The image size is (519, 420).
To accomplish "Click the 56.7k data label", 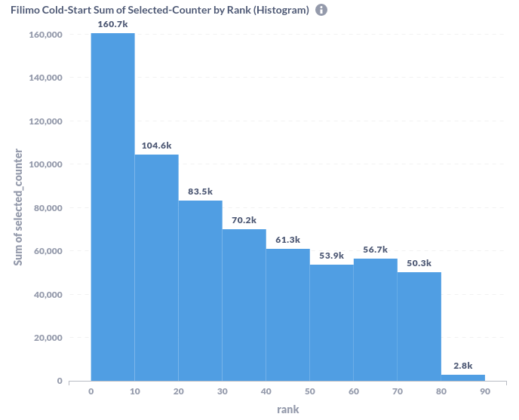I will [376, 250].
